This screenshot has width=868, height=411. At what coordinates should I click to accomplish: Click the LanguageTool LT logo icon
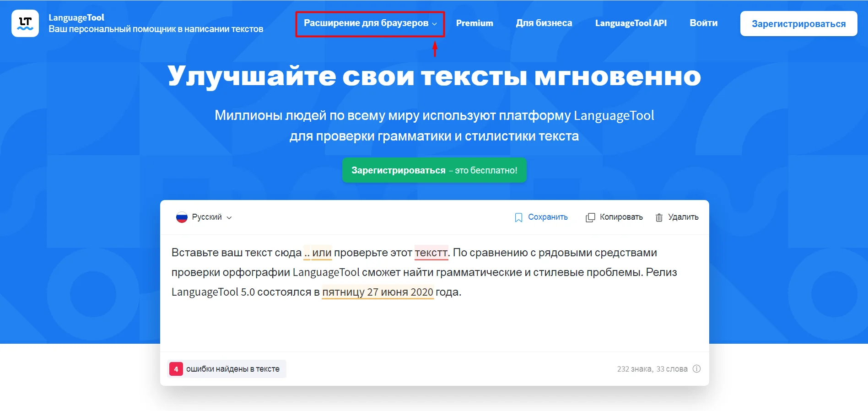coord(25,23)
